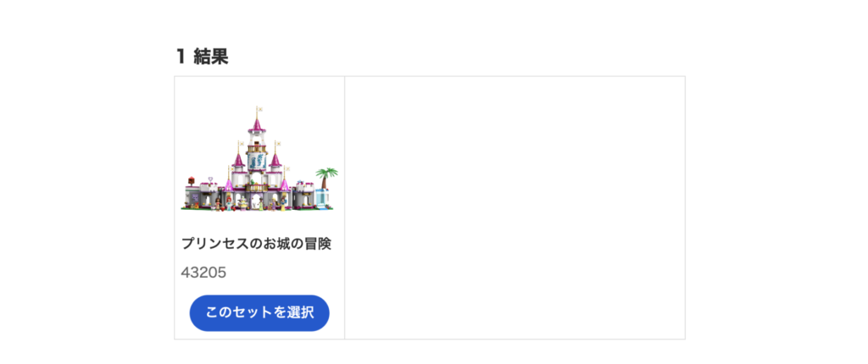This screenshot has width=868, height=364.
Task: Click the flag atop the central tower
Action: tap(259, 109)
